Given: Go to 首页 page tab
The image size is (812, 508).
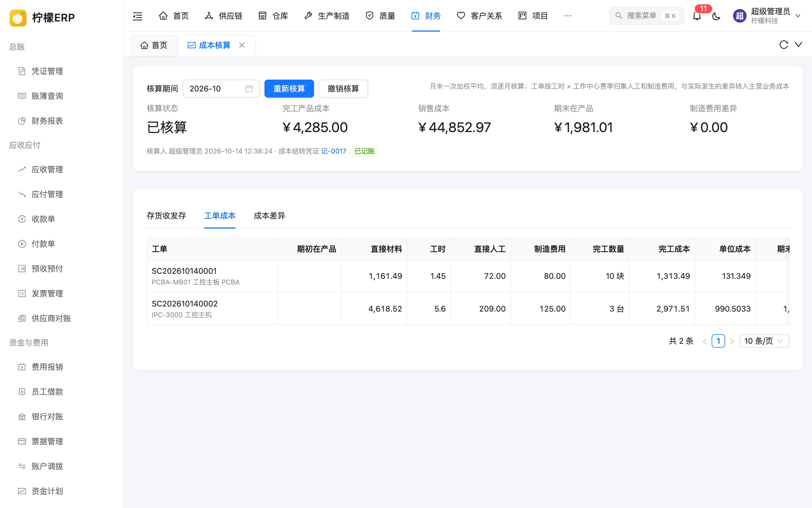Looking at the screenshot, I should coord(154,45).
